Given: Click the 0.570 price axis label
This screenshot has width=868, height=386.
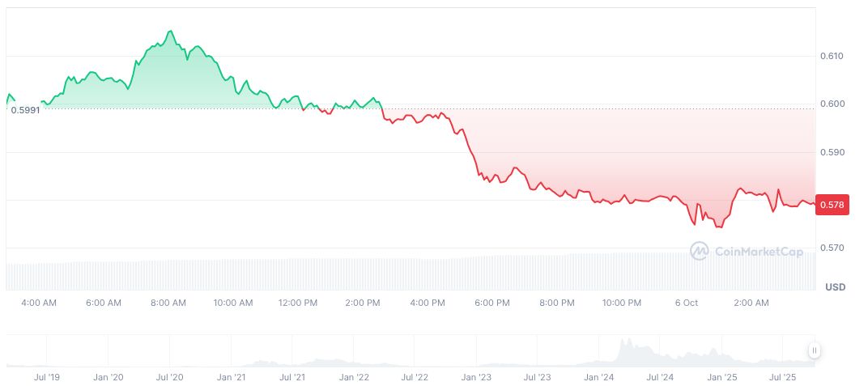Looking at the screenshot, I should click(832, 248).
